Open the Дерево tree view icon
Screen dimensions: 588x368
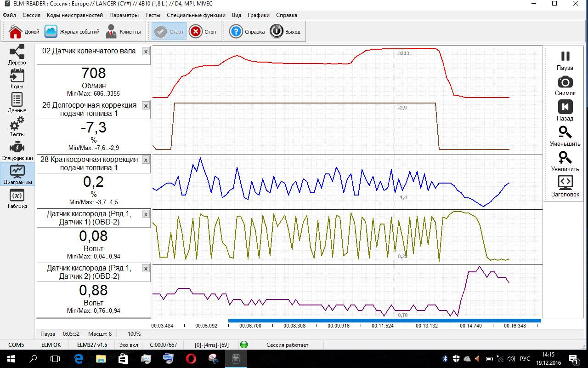(17, 54)
